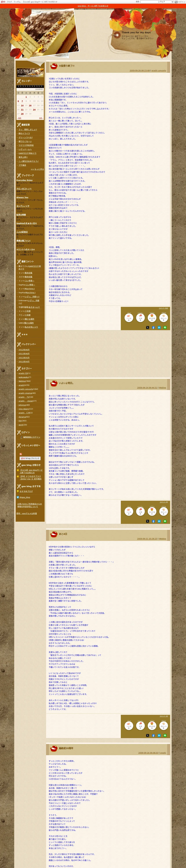Click the 応援 reaction under 大阪祭り終了!! post
Screen dimensions: 186x868
(x=140, y=317)
